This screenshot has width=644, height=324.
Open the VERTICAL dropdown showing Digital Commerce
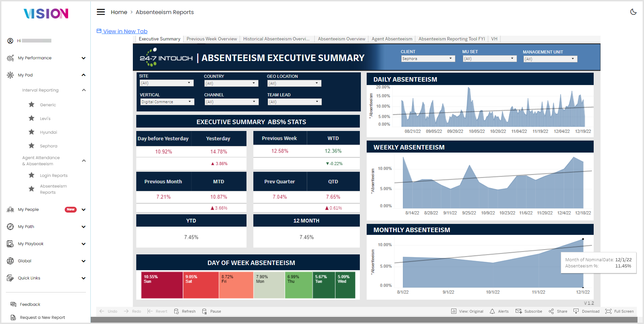(167, 102)
